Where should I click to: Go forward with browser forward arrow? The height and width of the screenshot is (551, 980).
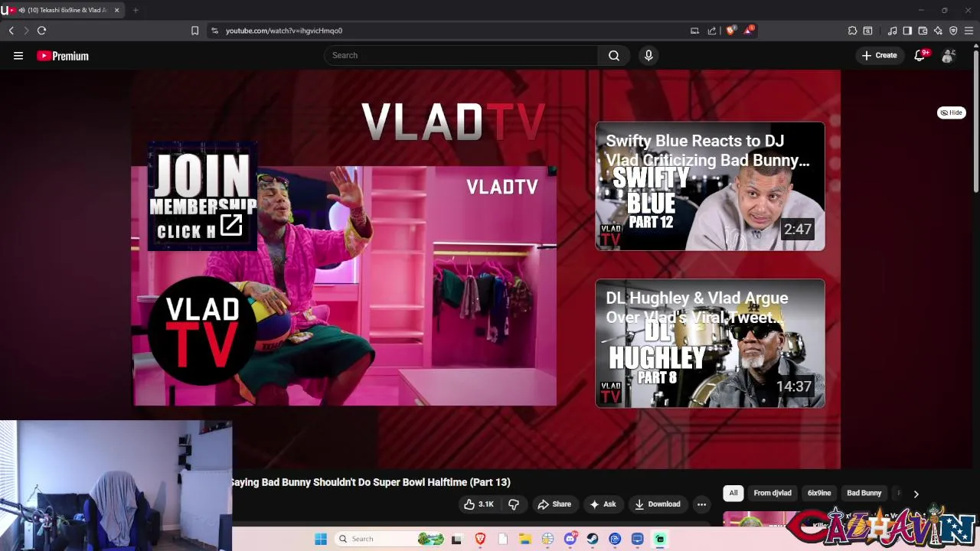click(26, 31)
